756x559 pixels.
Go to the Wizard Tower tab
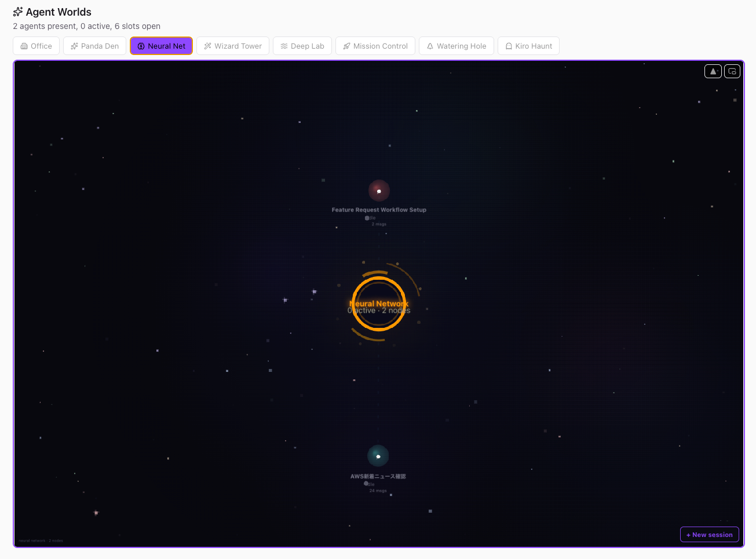coord(233,46)
